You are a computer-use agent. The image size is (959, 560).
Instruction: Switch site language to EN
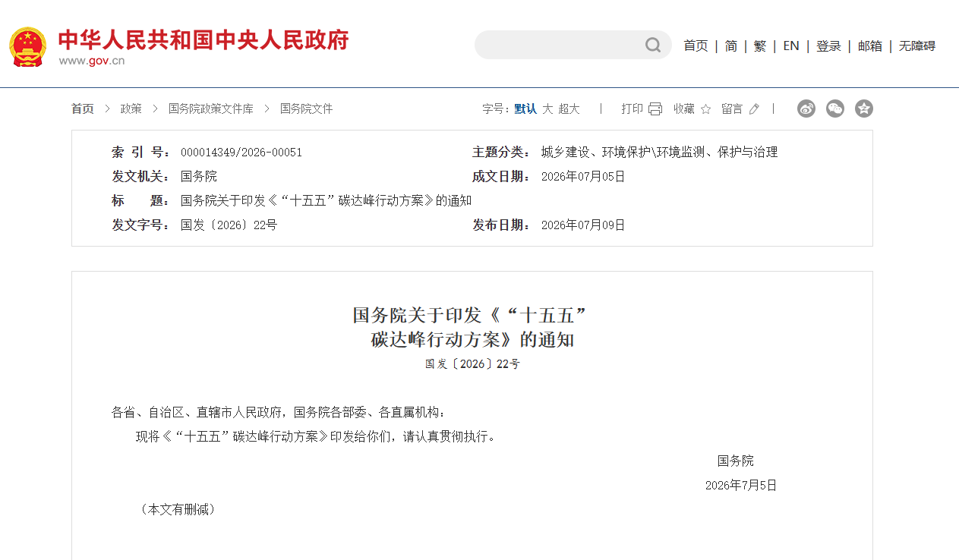tap(791, 46)
